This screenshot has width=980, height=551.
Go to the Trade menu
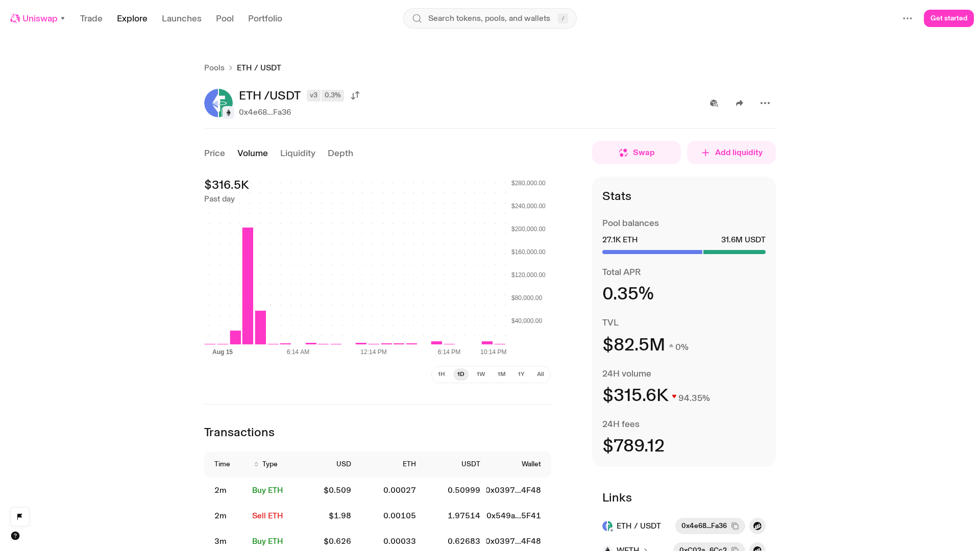tap(91, 18)
